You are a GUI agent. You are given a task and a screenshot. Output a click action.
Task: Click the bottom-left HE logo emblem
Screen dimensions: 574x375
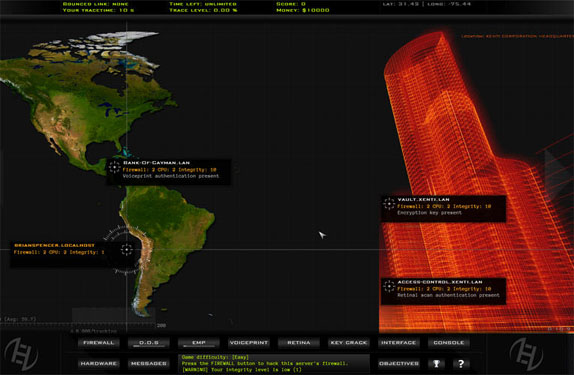pyautogui.click(x=21, y=354)
